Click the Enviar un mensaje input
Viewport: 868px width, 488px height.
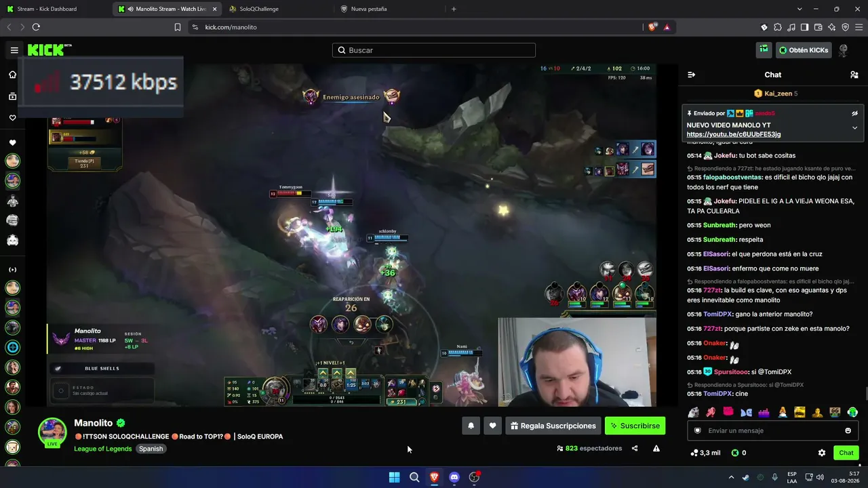772,430
